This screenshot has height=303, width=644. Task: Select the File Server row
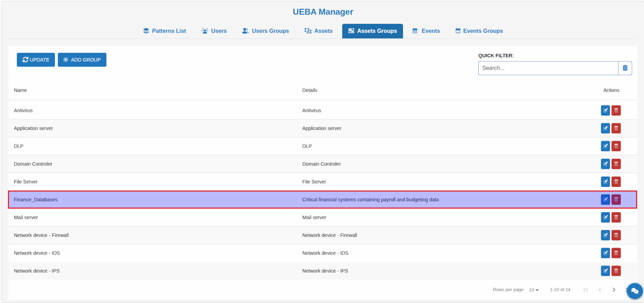point(152,182)
